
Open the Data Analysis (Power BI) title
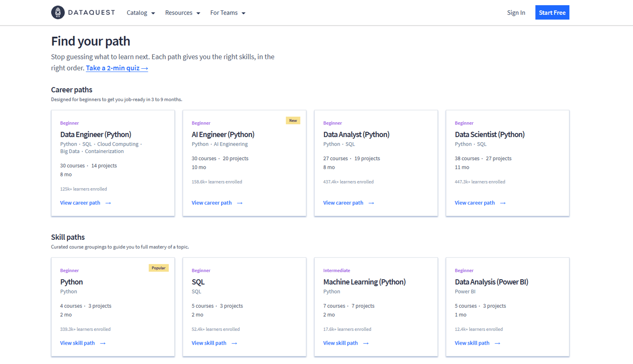click(492, 282)
